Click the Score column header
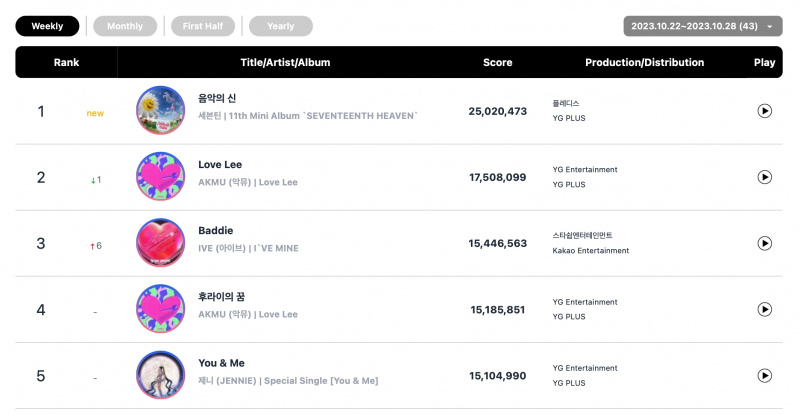This screenshot has width=800, height=415. tap(497, 62)
